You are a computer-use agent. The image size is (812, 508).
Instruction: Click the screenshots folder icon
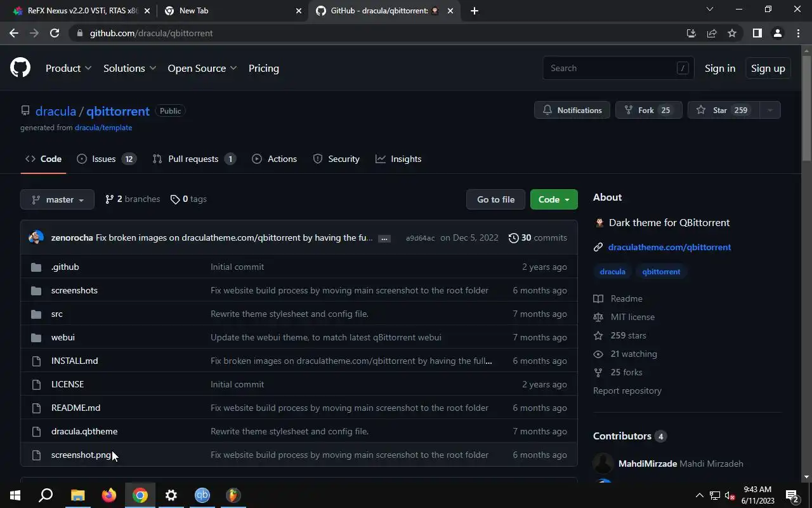[36, 291]
